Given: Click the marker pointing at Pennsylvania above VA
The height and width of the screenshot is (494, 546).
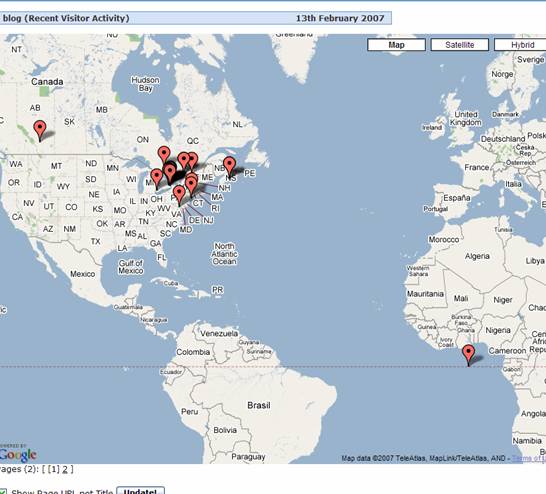Looking at the screenshot, I should click(179, 195).
